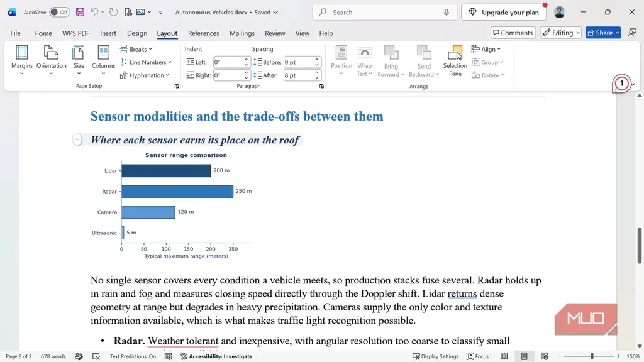Open the page Size menu
Screen dimensions: 644x362
[79, 60]
